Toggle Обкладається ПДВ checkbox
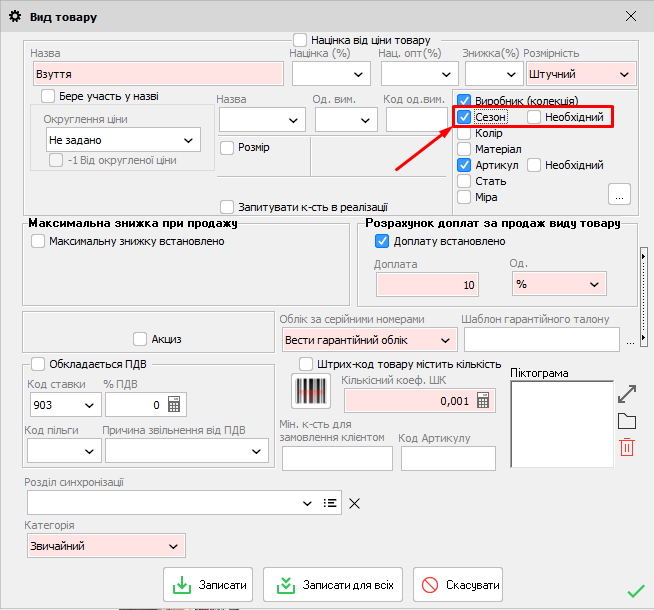Screen dimensions: 654x610 coord(38,364)
